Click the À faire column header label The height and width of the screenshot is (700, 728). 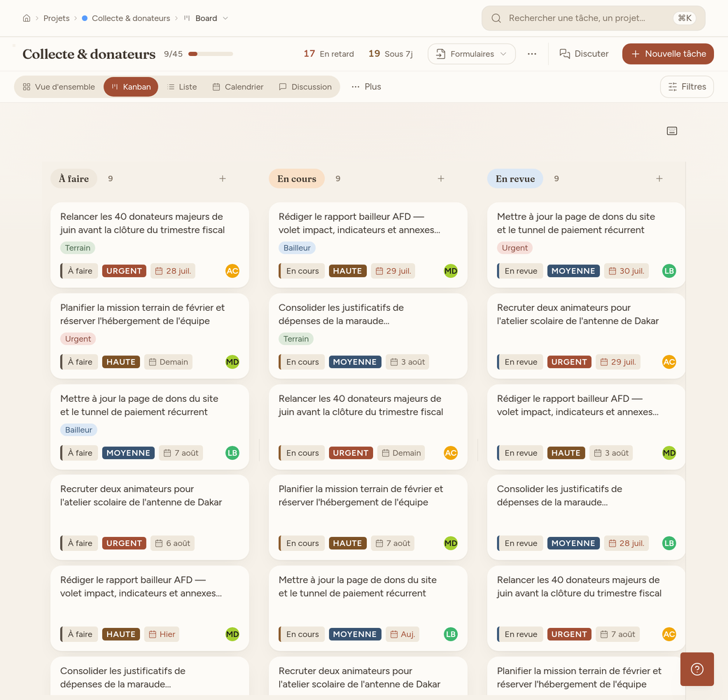tap(73, 178)
